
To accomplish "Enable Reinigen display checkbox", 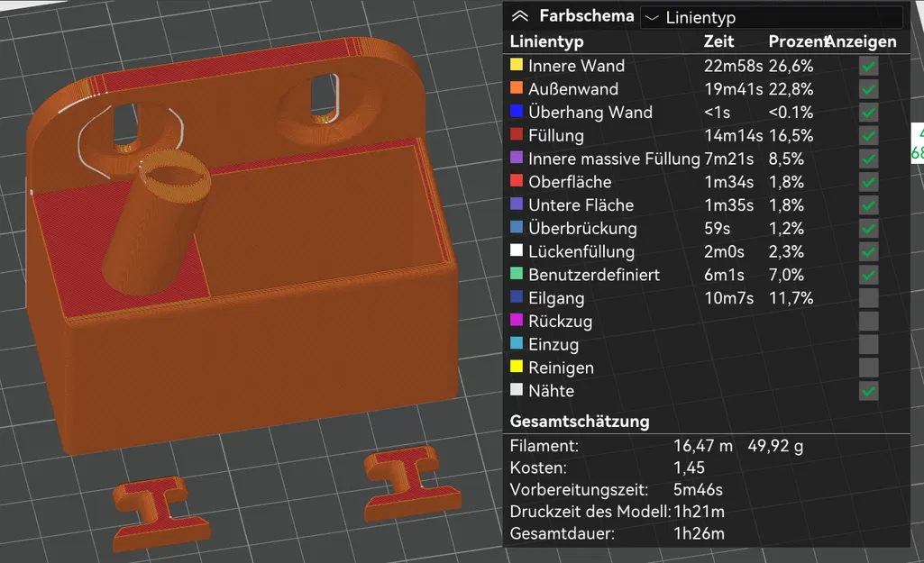I will click(x=868, y=368).
